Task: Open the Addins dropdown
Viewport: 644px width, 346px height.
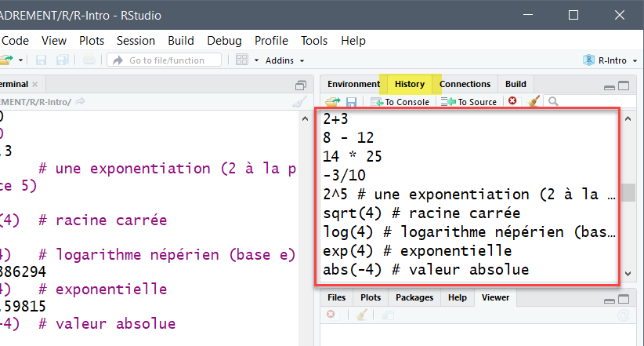Action: [285, 60]
